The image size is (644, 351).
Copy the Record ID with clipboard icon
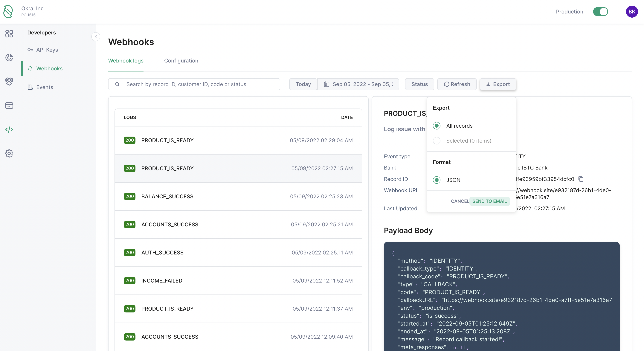pyautogui.click(x=581, y=179)
